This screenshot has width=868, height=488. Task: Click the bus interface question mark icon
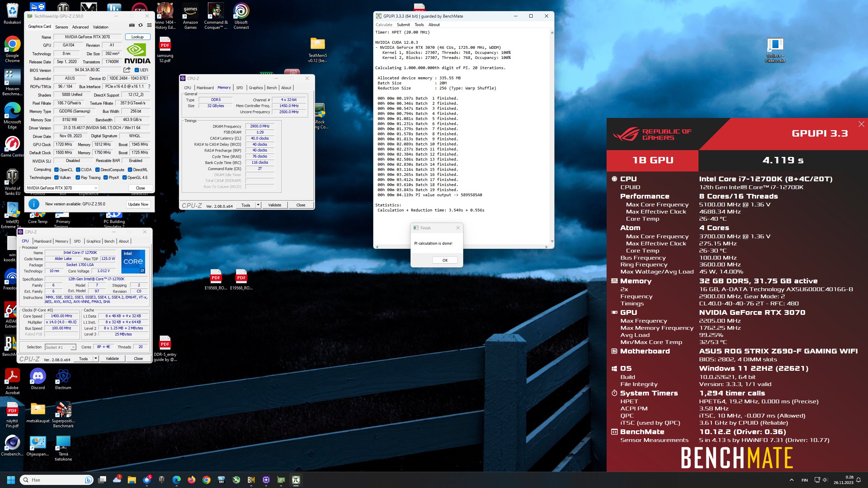point(149,86)
